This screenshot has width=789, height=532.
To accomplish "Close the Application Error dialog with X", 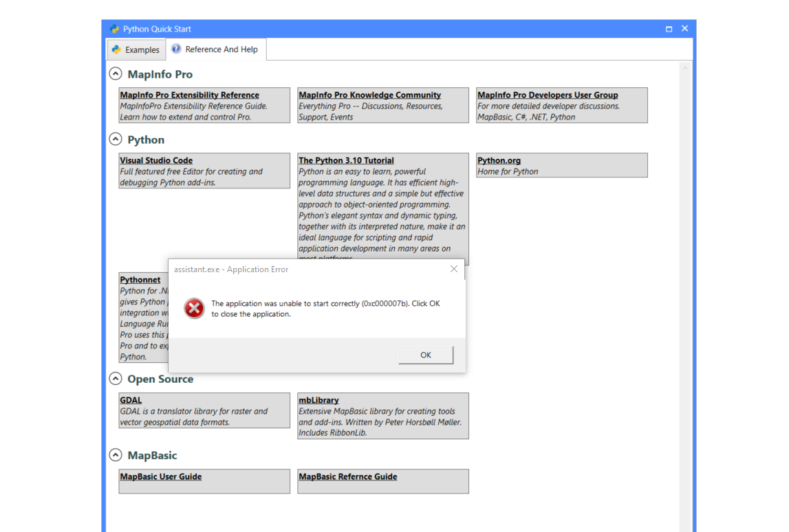I will pyautogui.click(x=454, y=269).
